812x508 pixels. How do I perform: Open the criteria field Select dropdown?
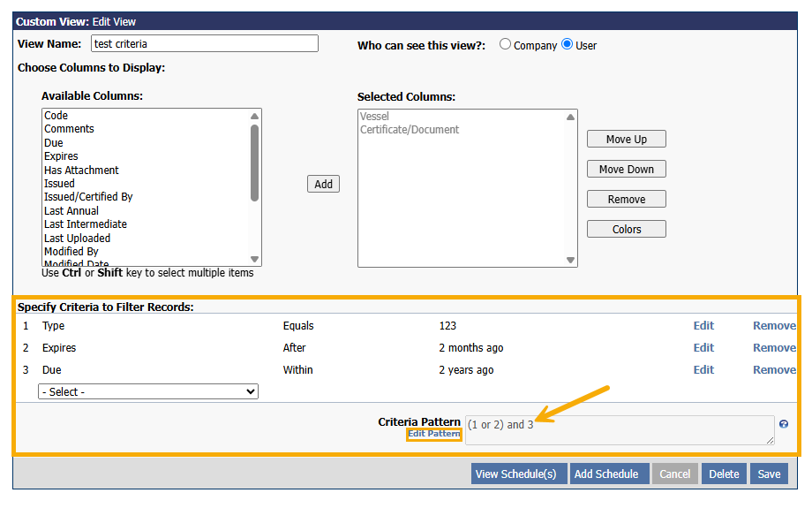coord(148,391)
